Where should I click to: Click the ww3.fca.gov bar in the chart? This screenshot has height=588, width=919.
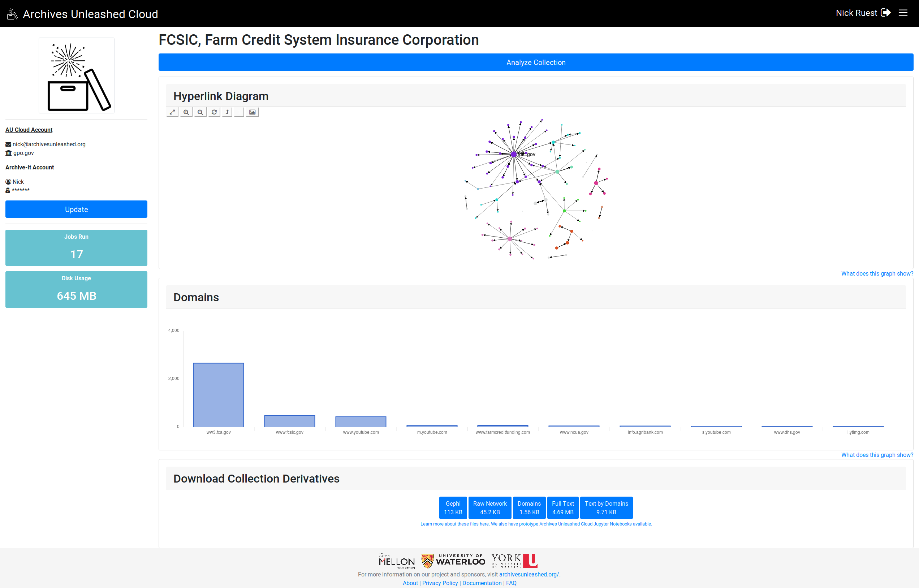[219, 395]
